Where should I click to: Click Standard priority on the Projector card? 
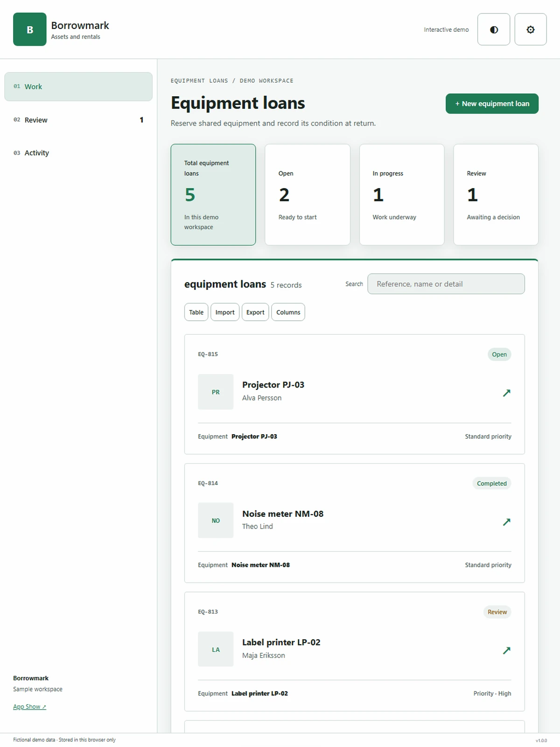point(488,437)
